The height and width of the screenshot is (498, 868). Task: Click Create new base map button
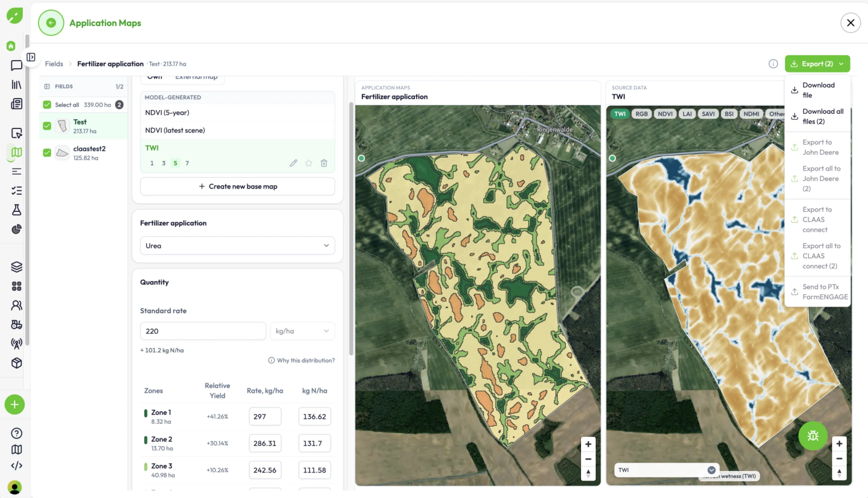point(237,186)
